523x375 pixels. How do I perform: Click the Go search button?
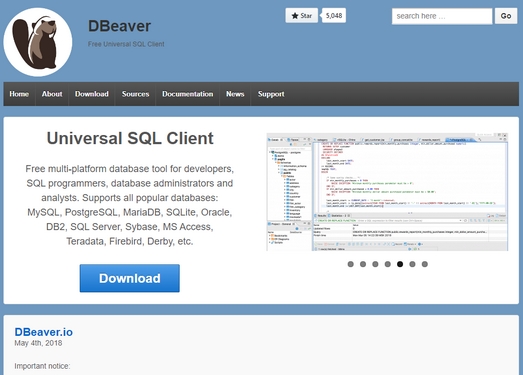click(506, 16)
